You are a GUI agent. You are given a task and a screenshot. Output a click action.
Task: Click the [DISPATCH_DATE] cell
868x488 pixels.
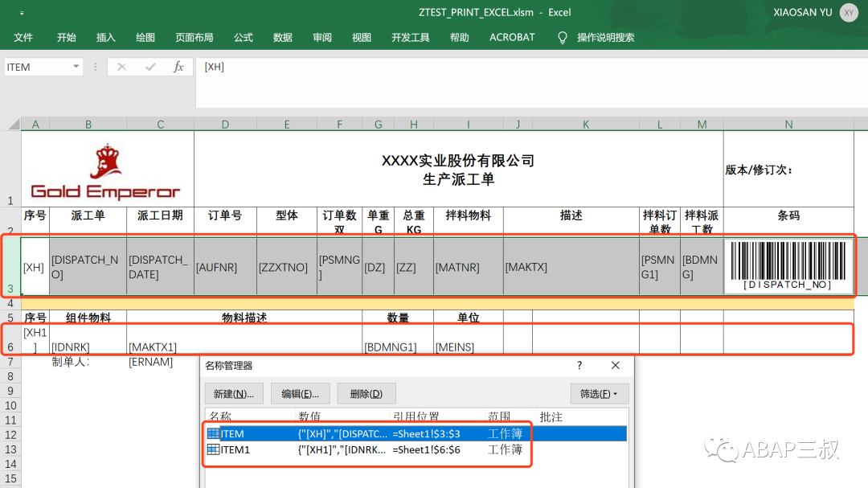[x=160, y=267]
